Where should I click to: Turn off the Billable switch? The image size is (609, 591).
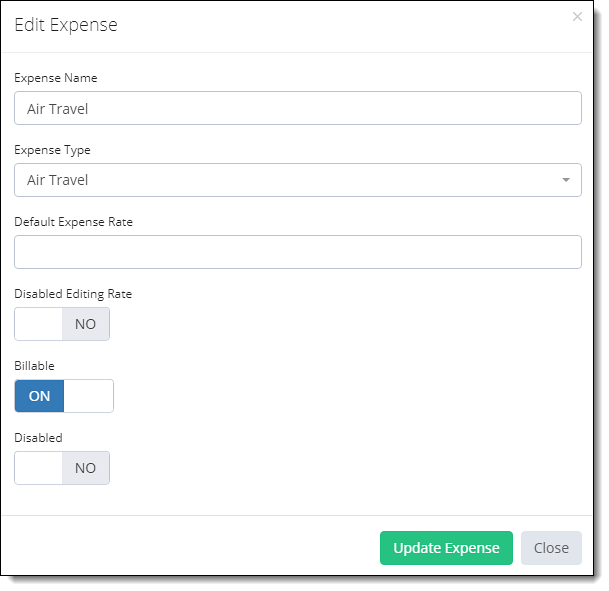coord(64,396)
